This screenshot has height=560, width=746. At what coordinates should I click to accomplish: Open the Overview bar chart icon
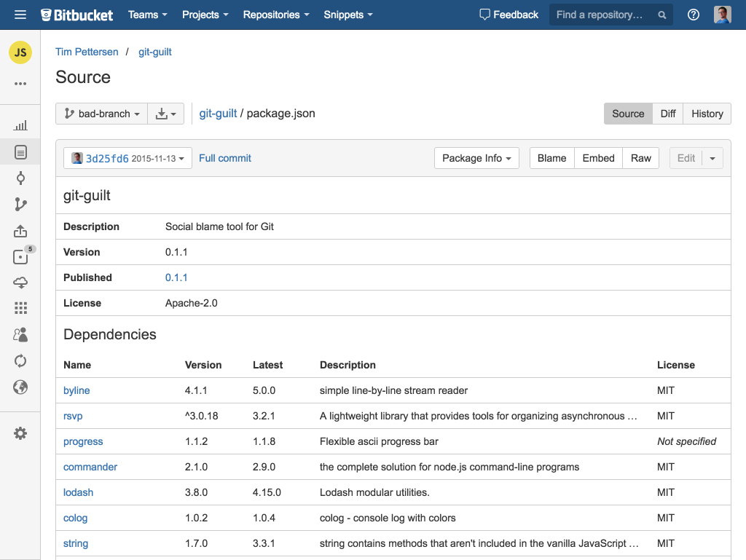[x=20, y=125]
